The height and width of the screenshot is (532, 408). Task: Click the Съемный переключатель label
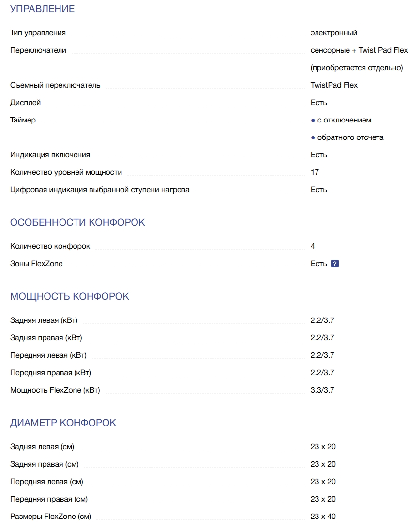pyautogui.click(x=55, y=85)
